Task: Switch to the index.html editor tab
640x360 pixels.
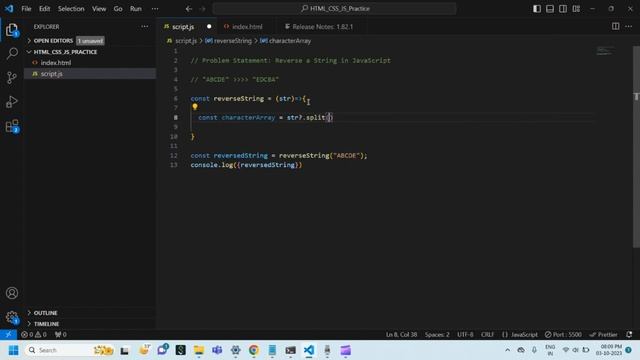Action: [x=247, y=27]
